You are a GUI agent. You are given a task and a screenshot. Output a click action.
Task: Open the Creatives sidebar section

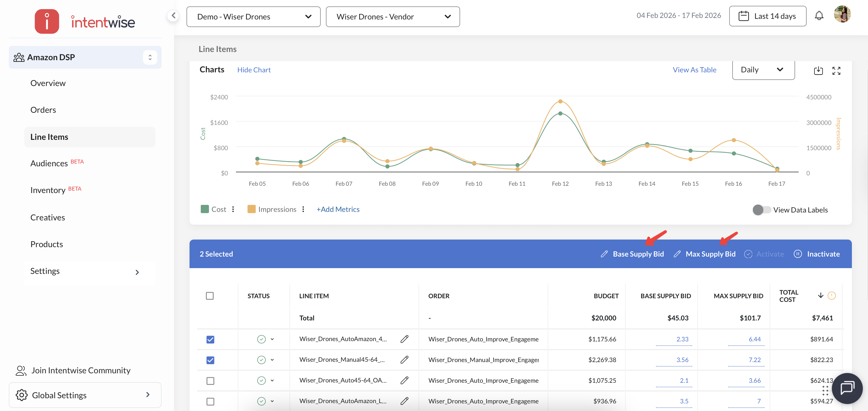(x=47, y=217)
